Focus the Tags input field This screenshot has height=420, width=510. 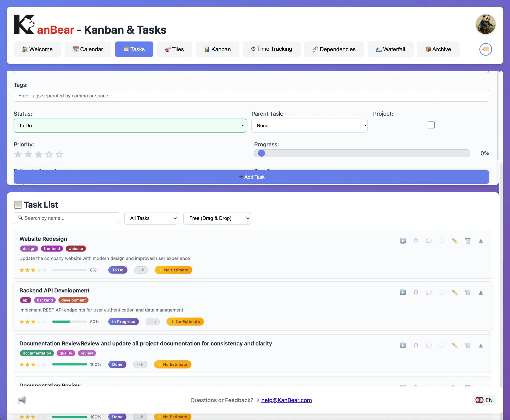pyautogui.click(x=251, y=96)
